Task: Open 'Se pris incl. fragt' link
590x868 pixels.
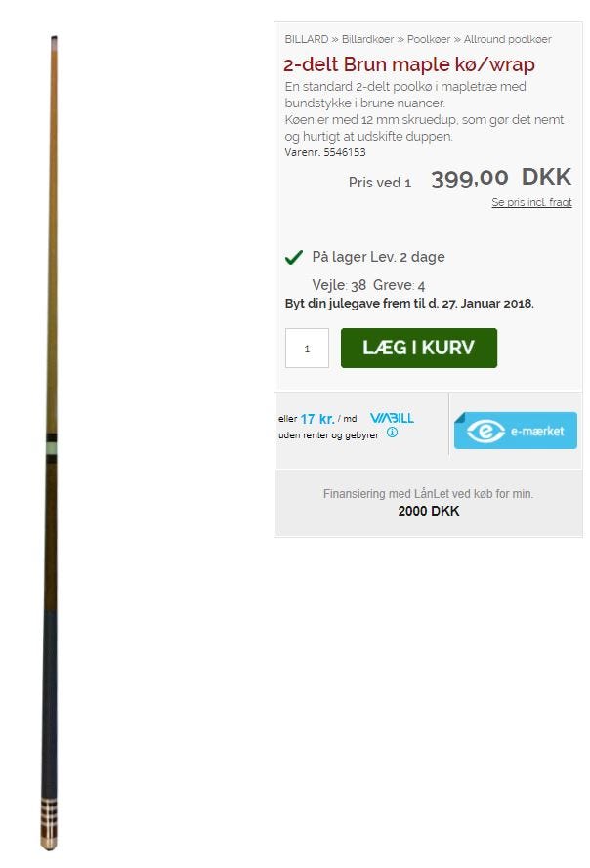Action: click(x=531, y=203)
